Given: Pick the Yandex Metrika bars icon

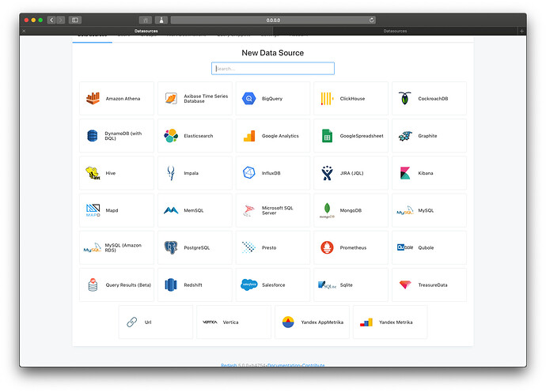Looking at the screenshot, I should click(366, 322).
